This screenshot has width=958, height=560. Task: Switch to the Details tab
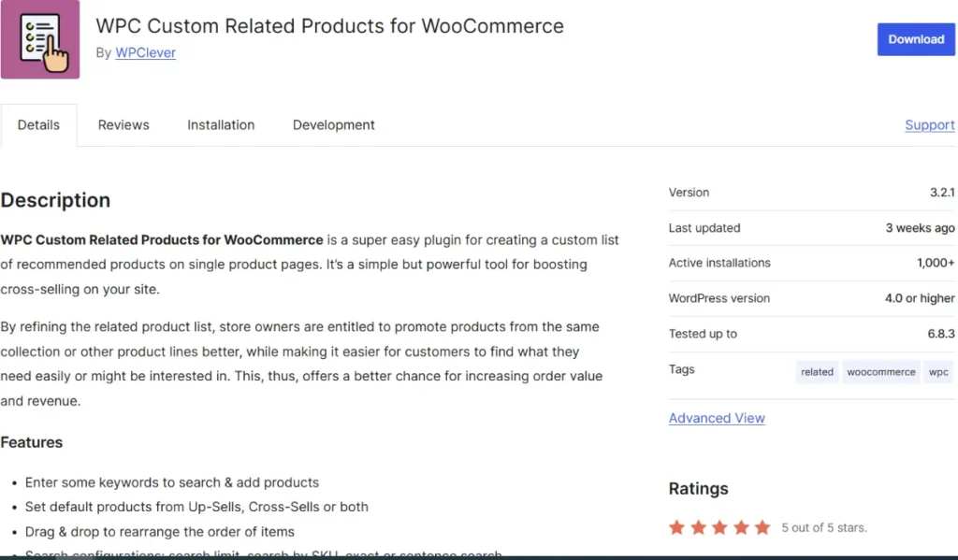point(38,125)
